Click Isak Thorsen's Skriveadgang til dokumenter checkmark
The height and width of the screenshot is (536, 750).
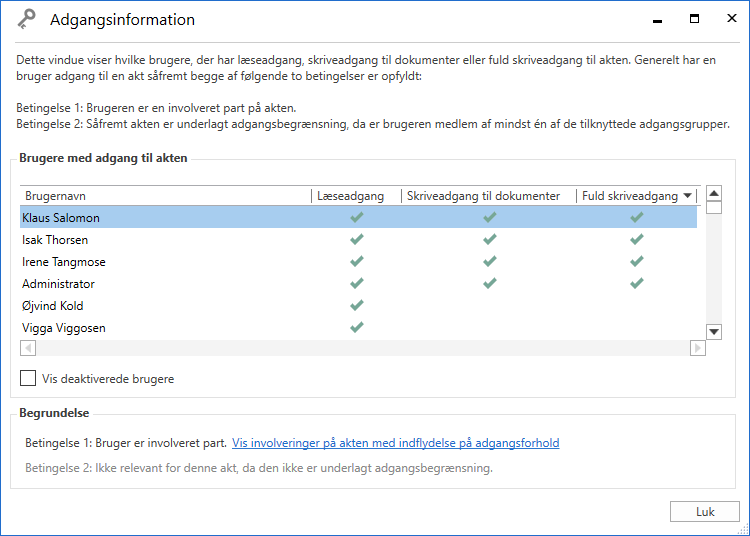coord(489,239)
